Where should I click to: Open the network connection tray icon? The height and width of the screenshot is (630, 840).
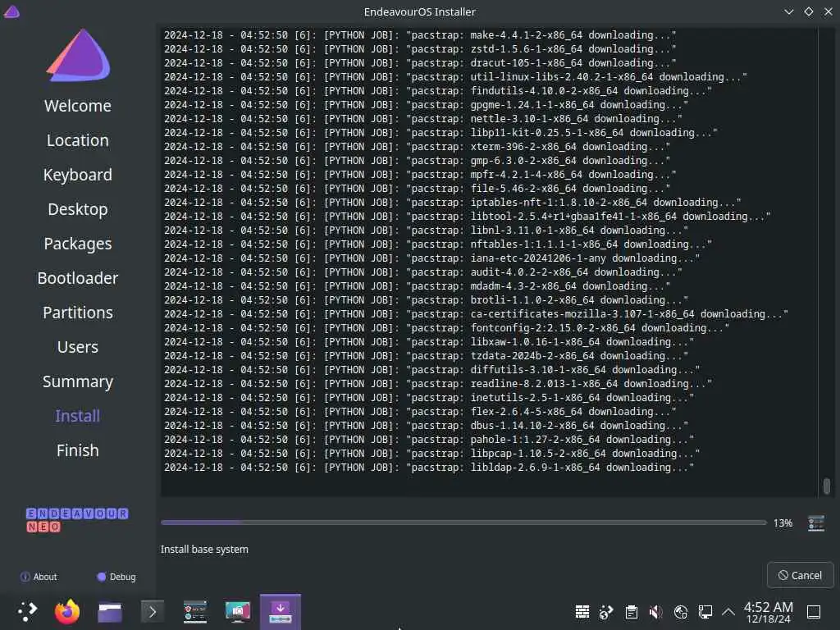pos(705,612)
